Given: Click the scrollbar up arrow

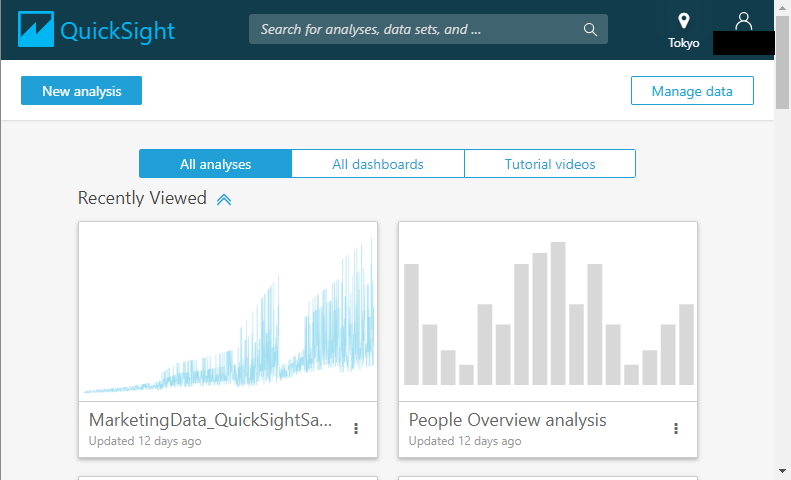Looking at the screenshot, I should 782,9.
